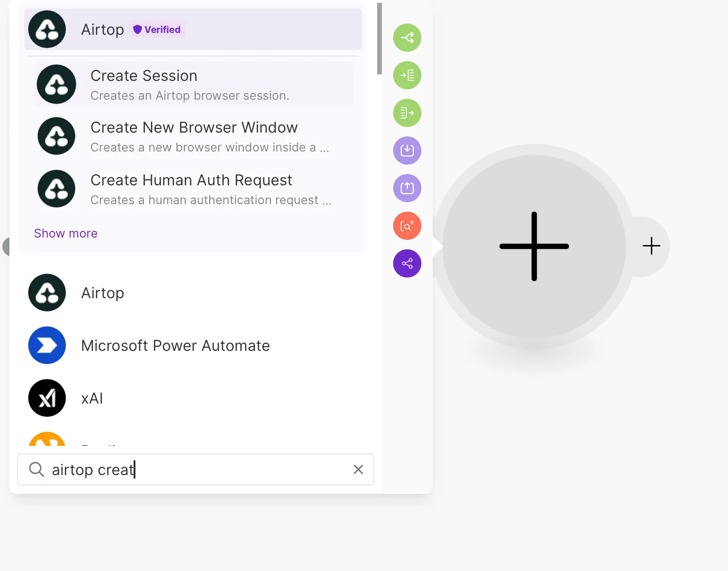Pick Create Human Auth Request module
728x571 pixels.
[193, 189]
